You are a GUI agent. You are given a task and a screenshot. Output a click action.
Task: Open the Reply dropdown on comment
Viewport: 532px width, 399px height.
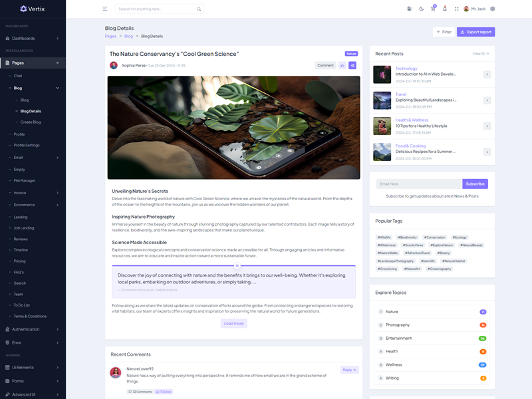(x=350, y=370)
